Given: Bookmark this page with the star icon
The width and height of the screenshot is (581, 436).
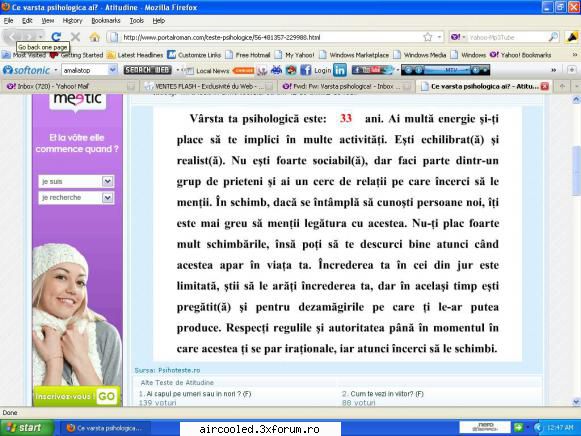Looking at the screenshot, I should pyautogui.click(x=428, y=37).
